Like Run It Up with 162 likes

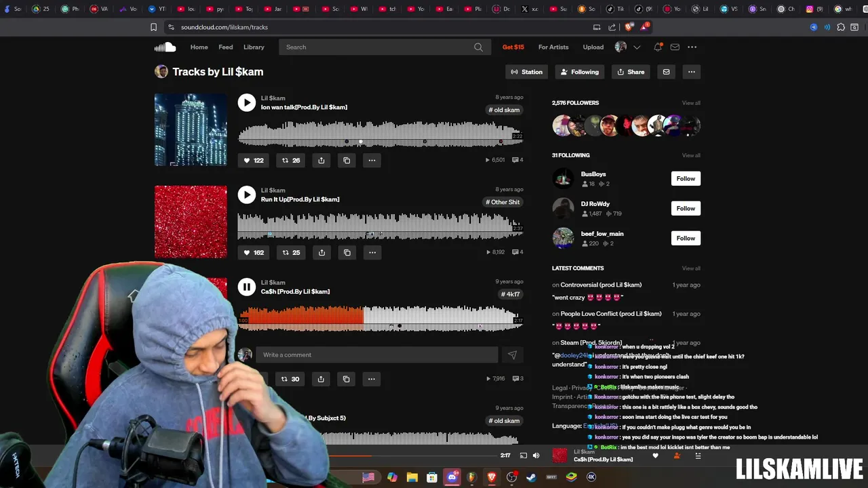(x=254, y=252)
